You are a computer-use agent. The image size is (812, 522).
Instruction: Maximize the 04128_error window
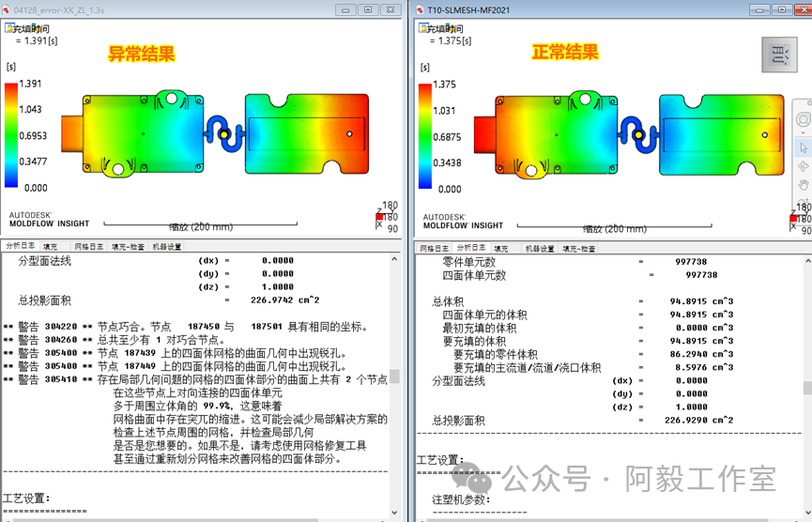(368, 9)
